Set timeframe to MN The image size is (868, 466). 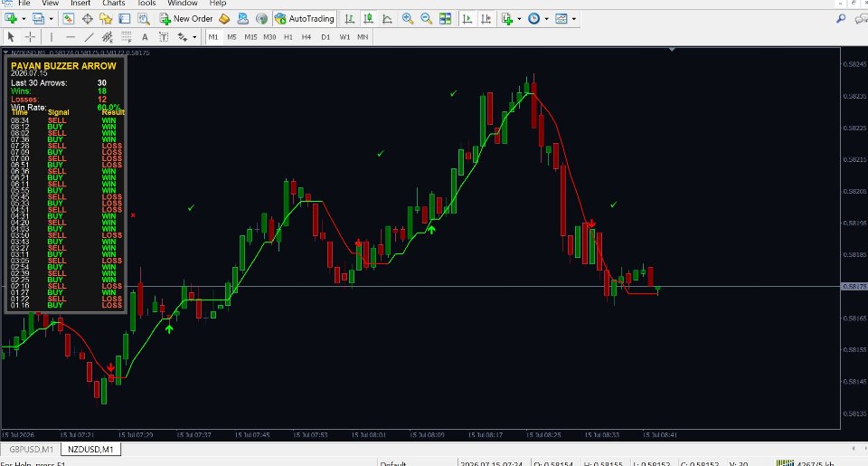tap(363, 37)
